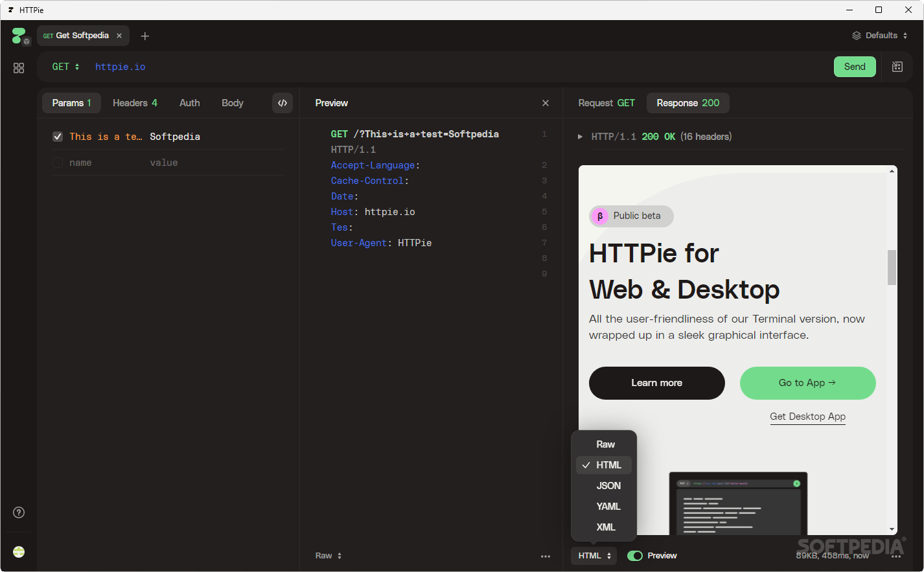Select the Response 200 tab

(688, 103)
